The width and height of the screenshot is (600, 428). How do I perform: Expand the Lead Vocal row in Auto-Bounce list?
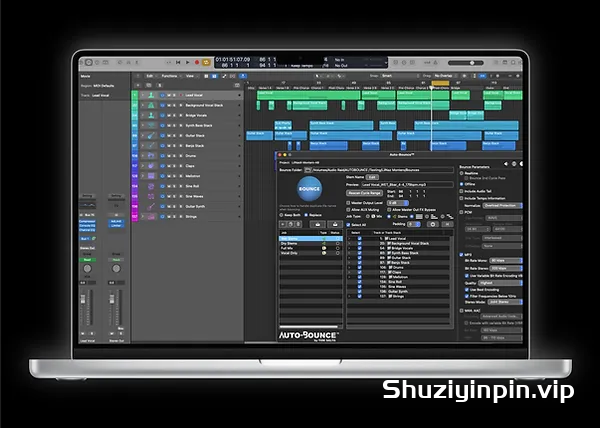pos(349,239)
